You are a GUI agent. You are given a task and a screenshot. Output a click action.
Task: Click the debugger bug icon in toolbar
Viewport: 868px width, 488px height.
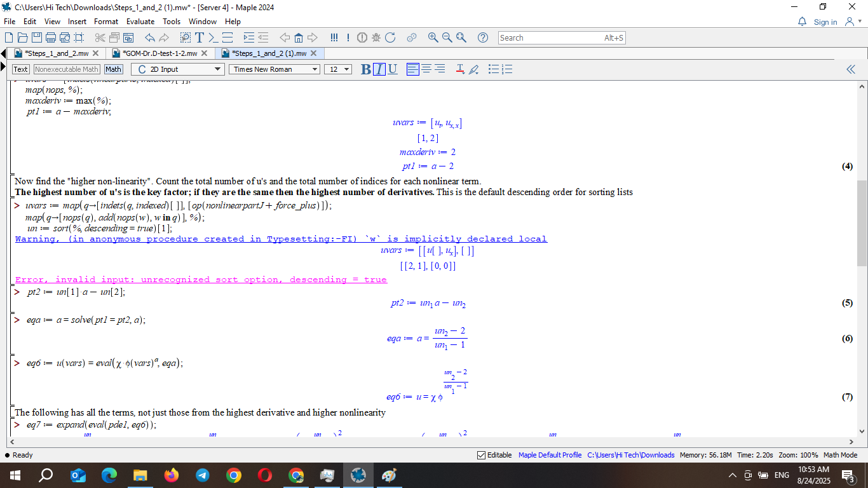[x=376, y=37]
